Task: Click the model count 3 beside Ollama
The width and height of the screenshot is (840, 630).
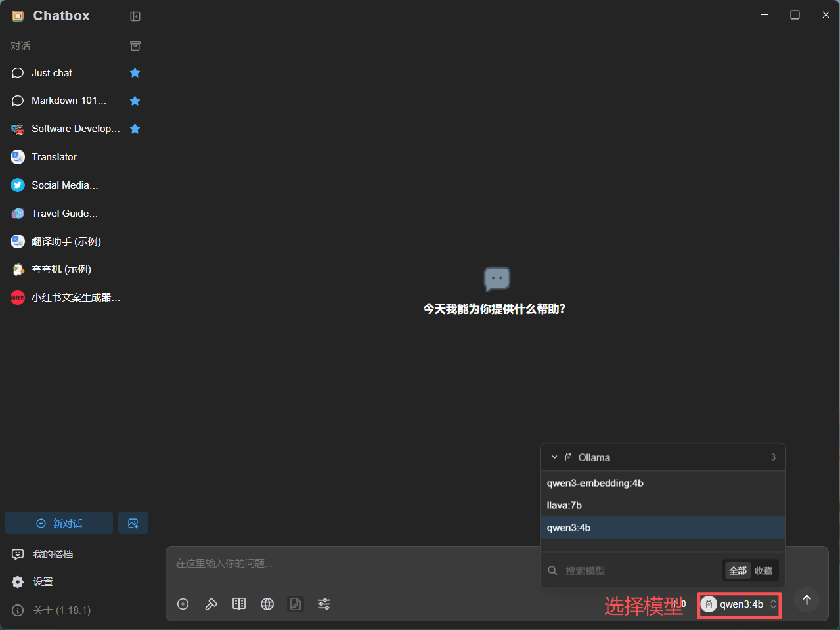Action: tap(773, 457)
